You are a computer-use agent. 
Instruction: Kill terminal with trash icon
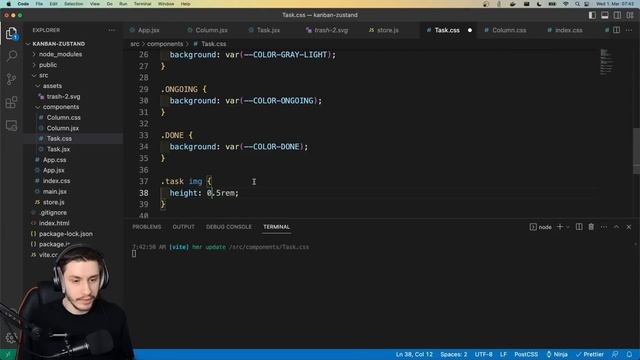coord(591,227)
